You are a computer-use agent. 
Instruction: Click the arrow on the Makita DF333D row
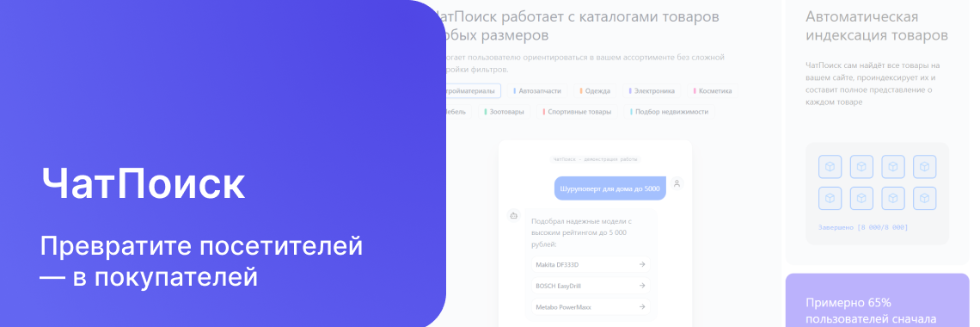tap(642, 264)
